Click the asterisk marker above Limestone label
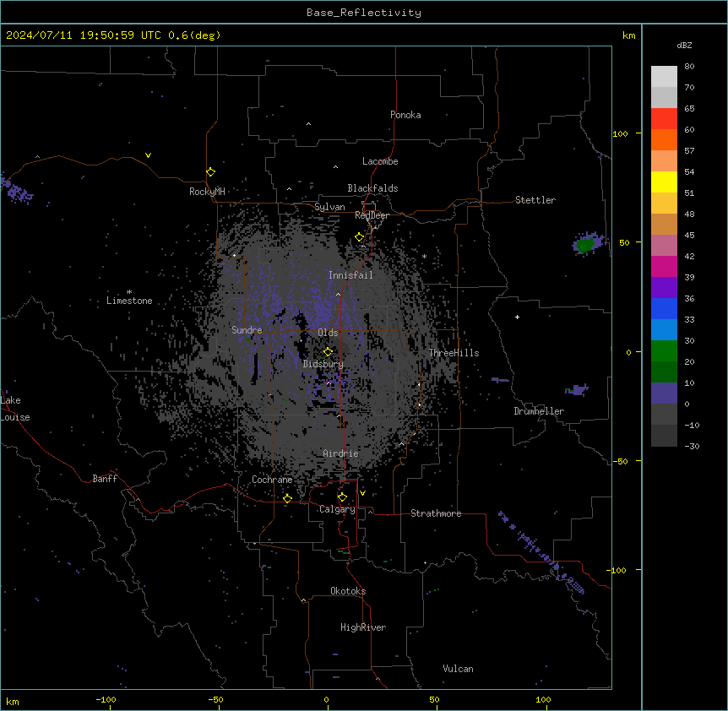The width and height of the screenshot is (728, 711). [x=129, y=292]
